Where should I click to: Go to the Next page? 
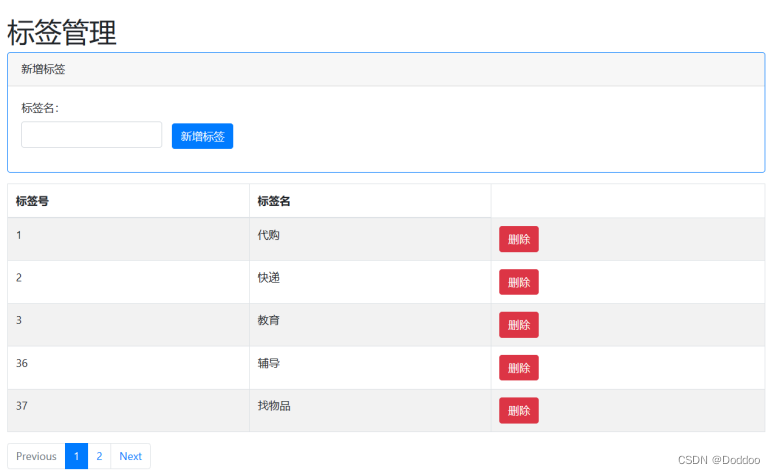[130, 456]
